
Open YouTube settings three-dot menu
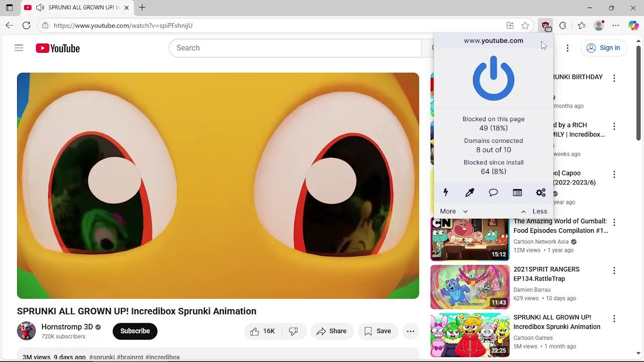pos(568,48)
